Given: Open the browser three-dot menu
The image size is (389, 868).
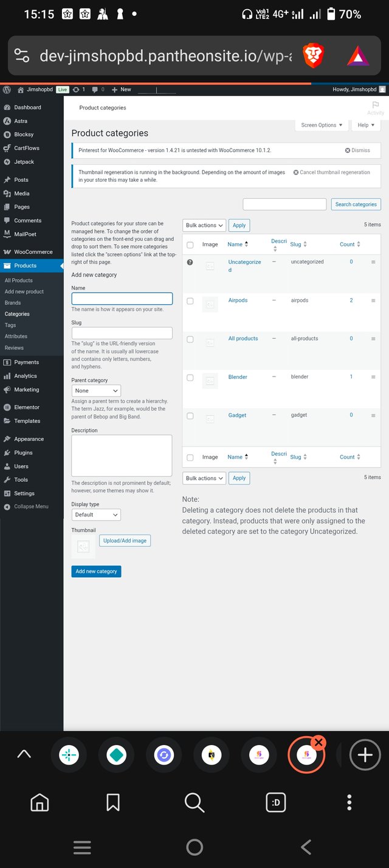Looking at the screenshot, I should (x=349, y=803).
